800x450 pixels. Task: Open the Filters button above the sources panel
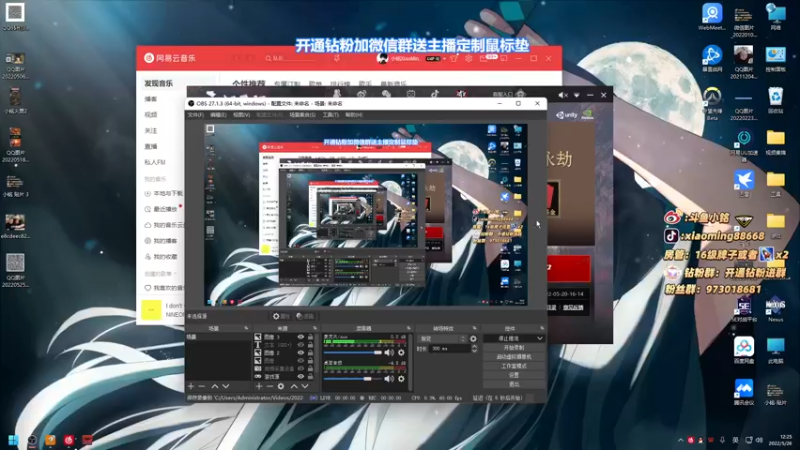coord(305,316)
